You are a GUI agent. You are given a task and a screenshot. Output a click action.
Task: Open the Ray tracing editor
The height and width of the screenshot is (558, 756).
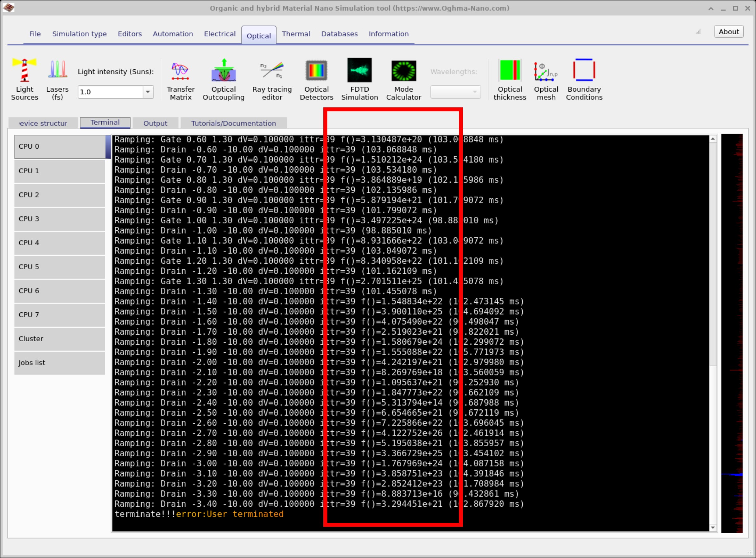coord(272,79)
